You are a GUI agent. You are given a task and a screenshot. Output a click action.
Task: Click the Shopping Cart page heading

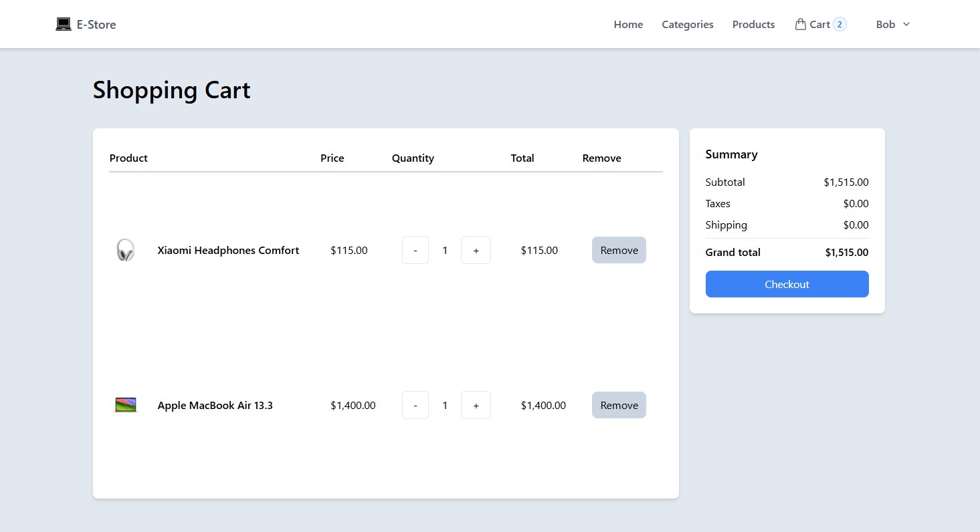pyautogui.click(x=171, y=90)
